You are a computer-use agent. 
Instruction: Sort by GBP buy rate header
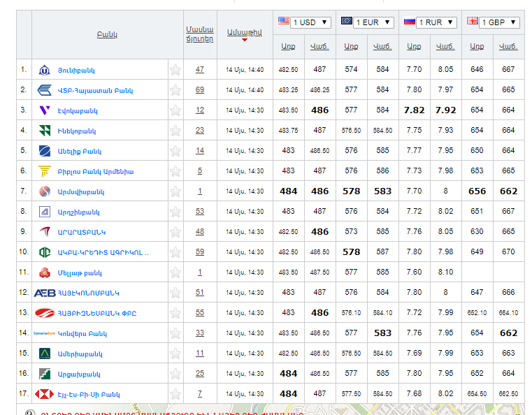477,46
